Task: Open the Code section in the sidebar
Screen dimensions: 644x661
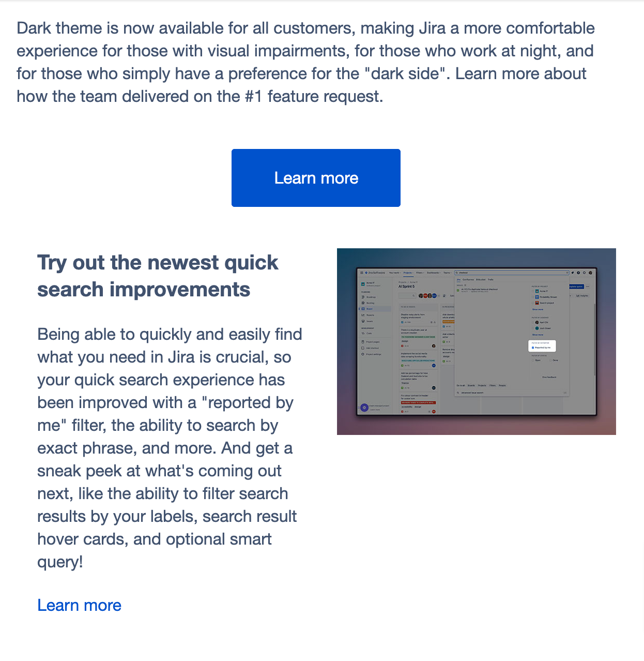Action: (x=369, y=333)
